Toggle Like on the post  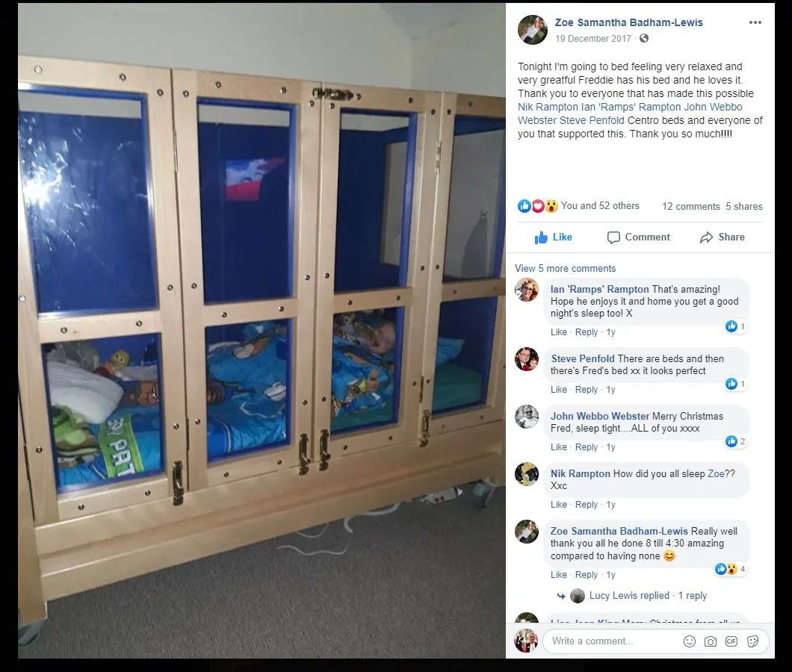553,237
